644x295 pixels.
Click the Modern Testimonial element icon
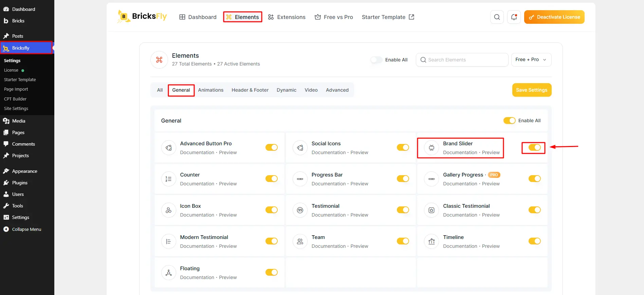pos(168,241)
